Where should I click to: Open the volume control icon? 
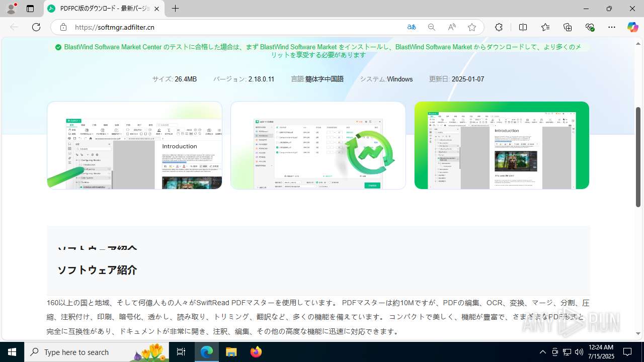tap(579, 352)
